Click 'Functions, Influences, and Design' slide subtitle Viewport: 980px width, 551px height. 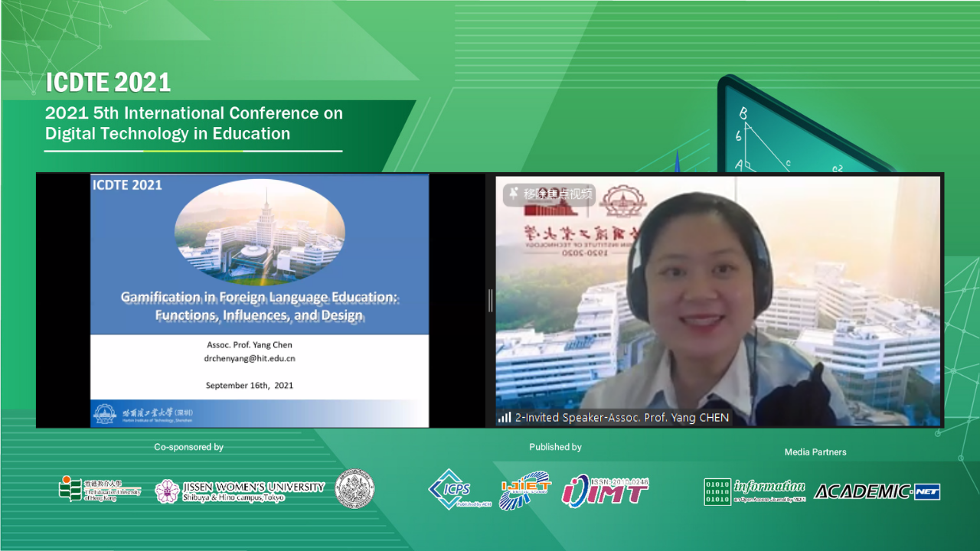(x=260, y=315)
